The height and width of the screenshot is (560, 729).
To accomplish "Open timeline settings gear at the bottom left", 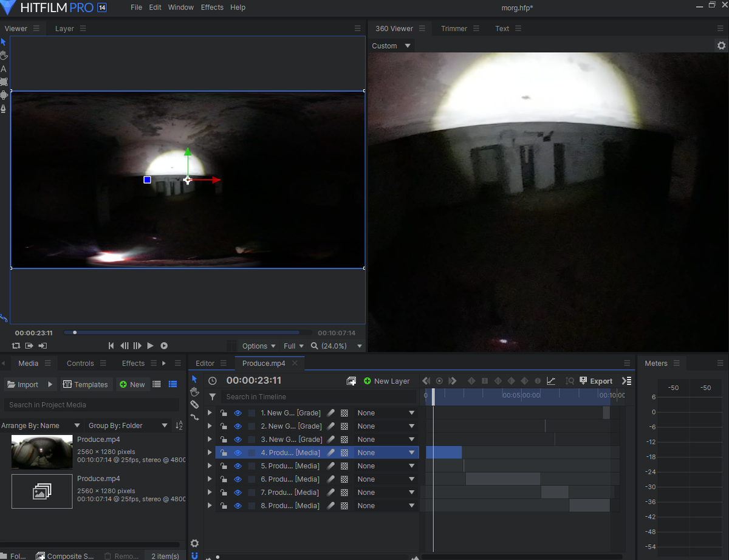I will point(194,544).
